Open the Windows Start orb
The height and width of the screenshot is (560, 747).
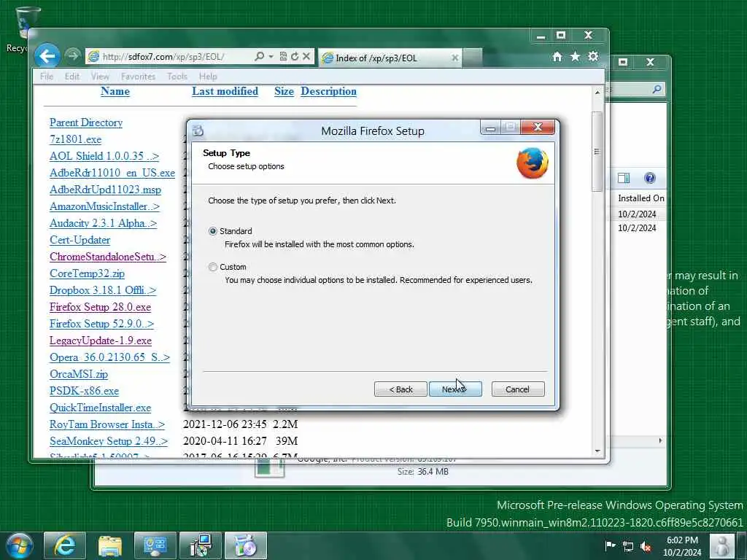coord(20,545)
